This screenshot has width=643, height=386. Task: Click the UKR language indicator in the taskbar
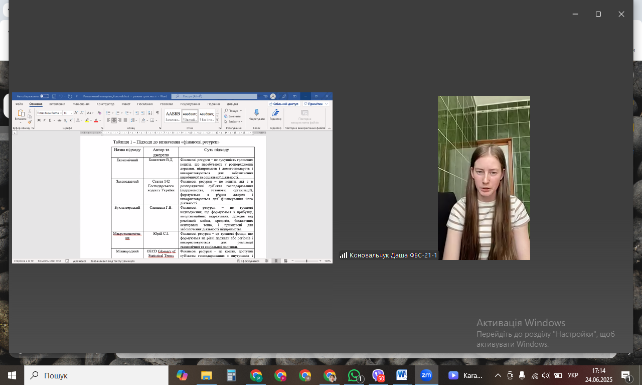[572, 375]
